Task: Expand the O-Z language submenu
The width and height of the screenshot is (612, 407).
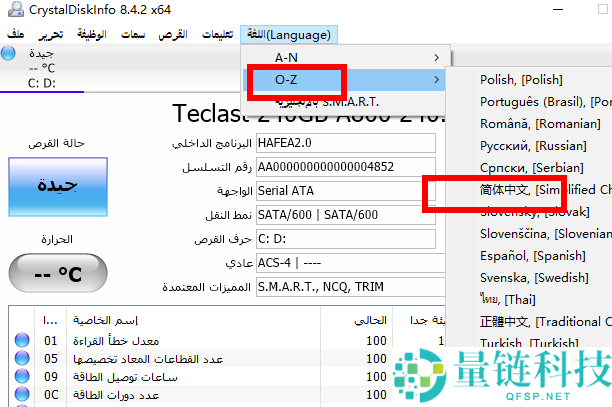Action: coord(345,80)
